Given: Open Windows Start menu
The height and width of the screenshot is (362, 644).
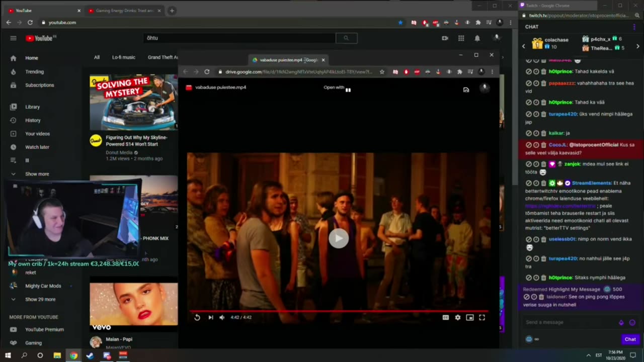Looking at the screenshot, I should [9, 355].
